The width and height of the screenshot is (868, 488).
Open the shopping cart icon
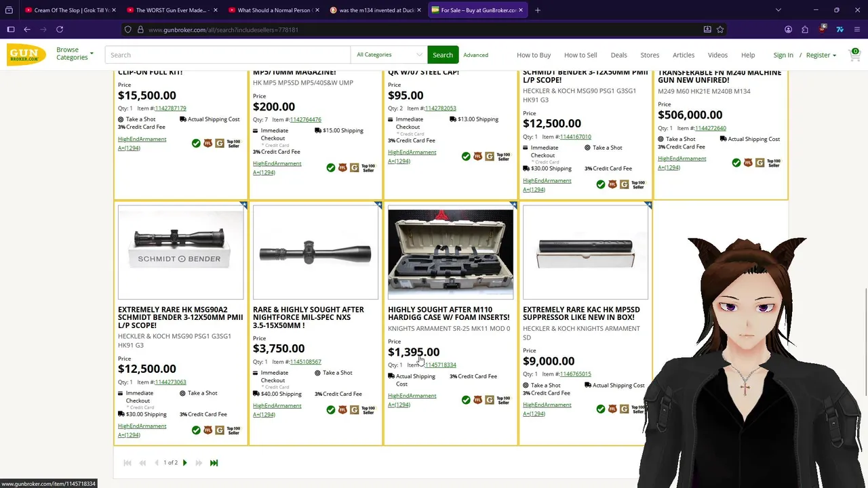tap(854, 55)
